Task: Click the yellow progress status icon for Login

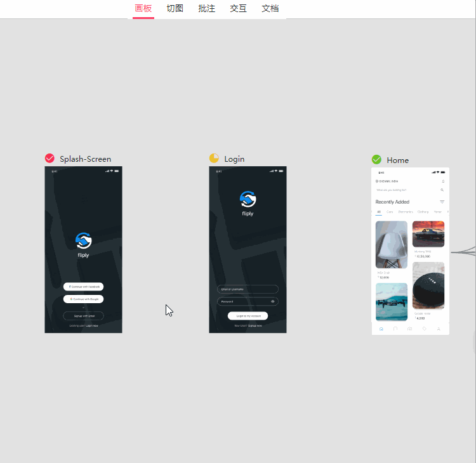Action: click(x=214, y=159)
